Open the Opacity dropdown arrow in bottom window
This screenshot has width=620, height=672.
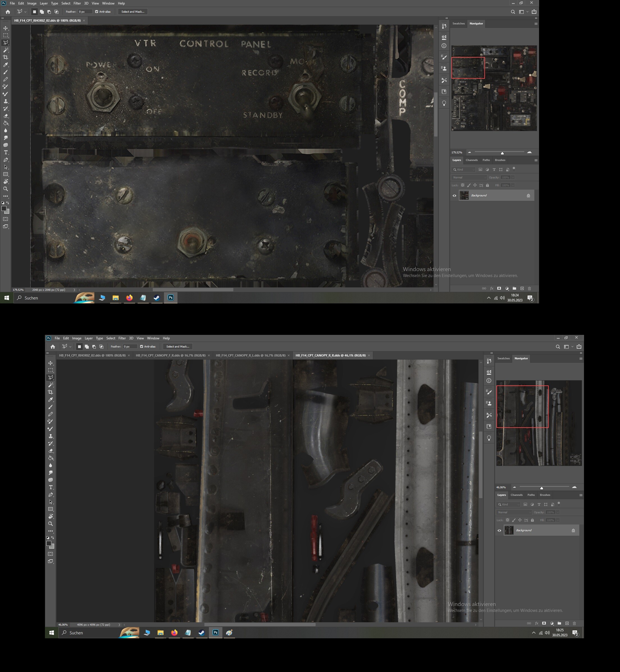click(x=558, y=512)
